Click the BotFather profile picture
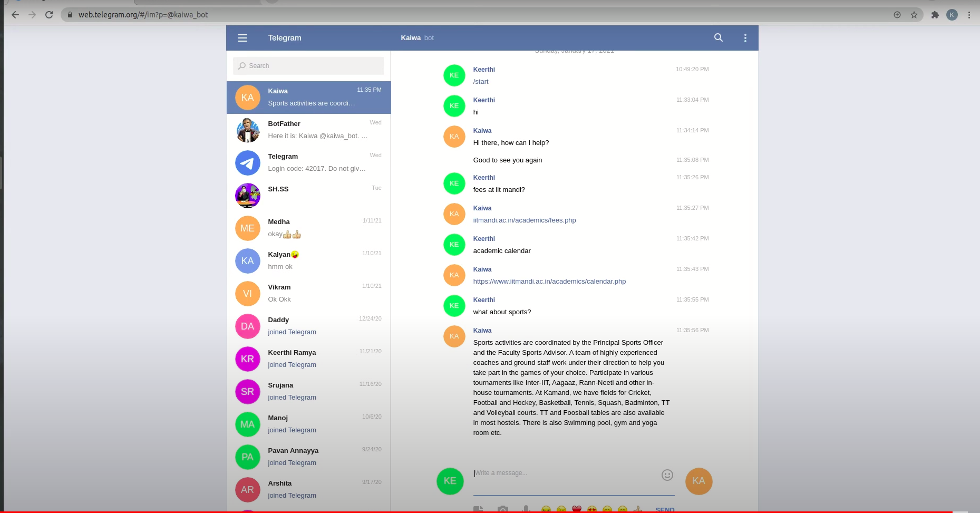Screen dimensions: 980x513 point(247,130)
